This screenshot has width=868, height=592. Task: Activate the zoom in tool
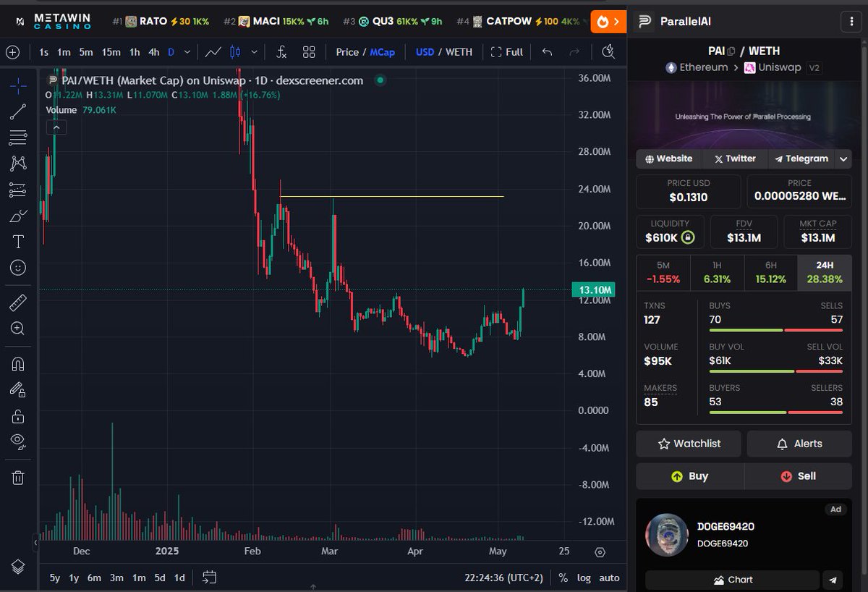[18, 328]
